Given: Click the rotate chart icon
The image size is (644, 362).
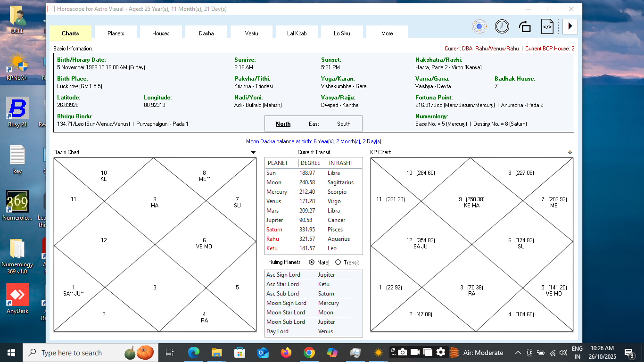Looking at the screenshot, I should coord(525,26).
